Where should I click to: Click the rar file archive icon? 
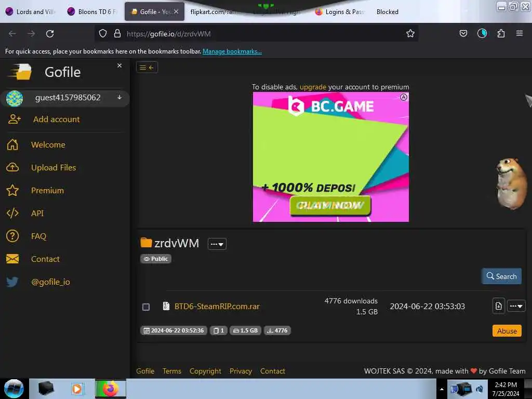pyautogui.click(x=166, y=306)
